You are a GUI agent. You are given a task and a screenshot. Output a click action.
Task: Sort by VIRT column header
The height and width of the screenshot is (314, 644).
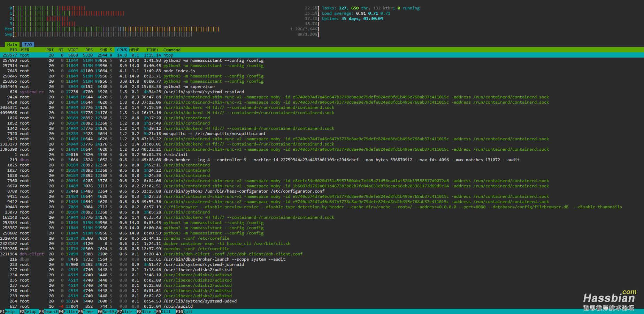[x=73, y=50]
